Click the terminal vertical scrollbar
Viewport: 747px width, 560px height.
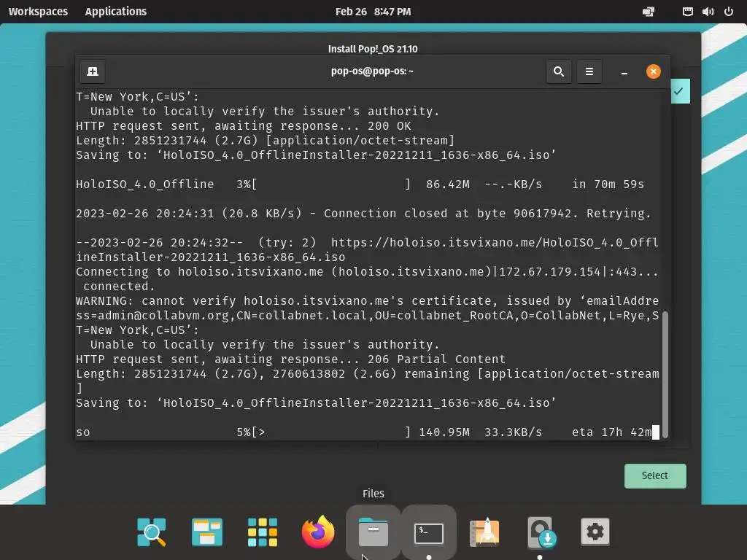[665, 374]
